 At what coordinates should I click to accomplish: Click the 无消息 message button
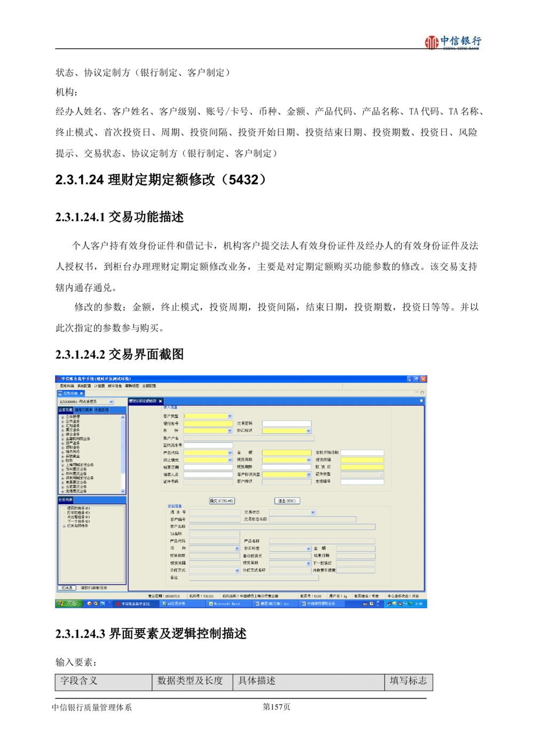pos(66,588)
